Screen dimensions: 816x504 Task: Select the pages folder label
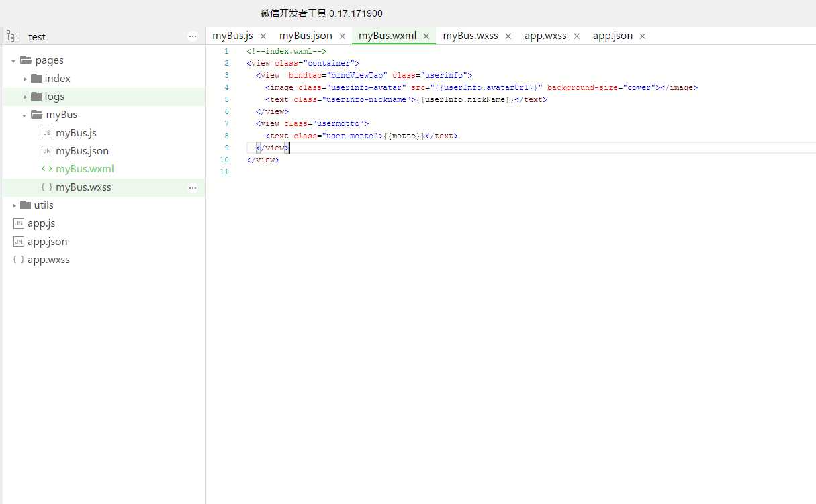(49, 60)
